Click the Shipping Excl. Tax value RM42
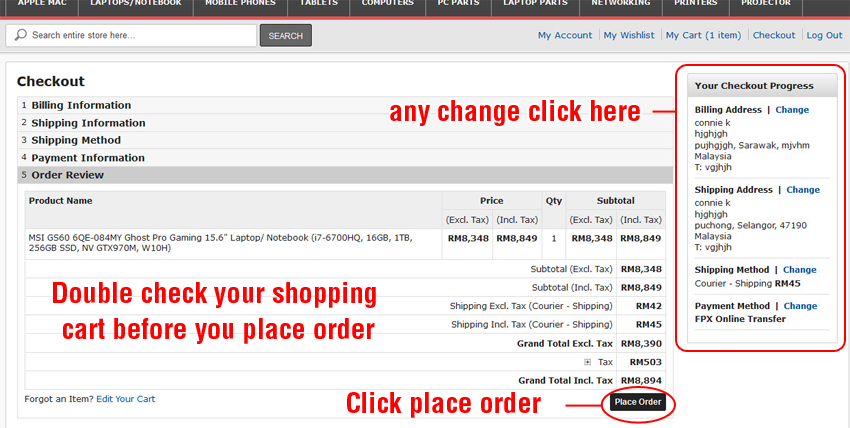The width and height of the screenshot is (850, 428). pyautogui.click(x=649, y=306)
